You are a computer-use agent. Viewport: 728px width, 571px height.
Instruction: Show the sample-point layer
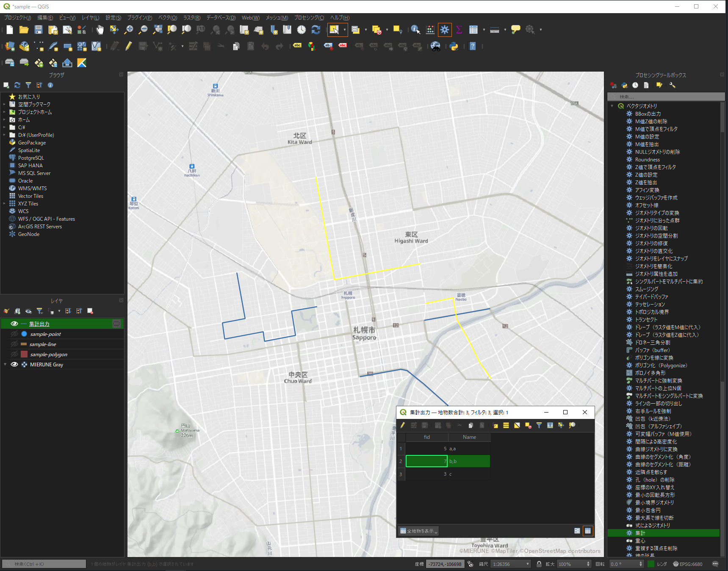tap(14, 334)
